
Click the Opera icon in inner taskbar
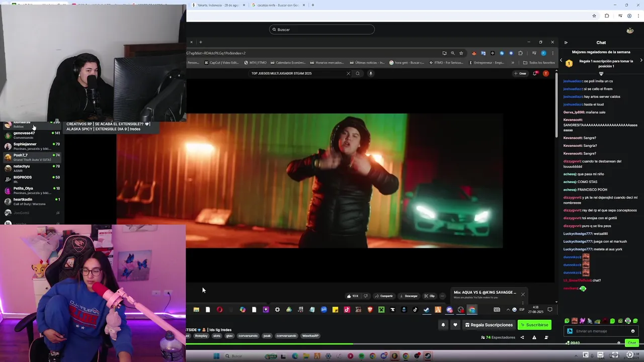pyautogui.click(x=219, y=310)
